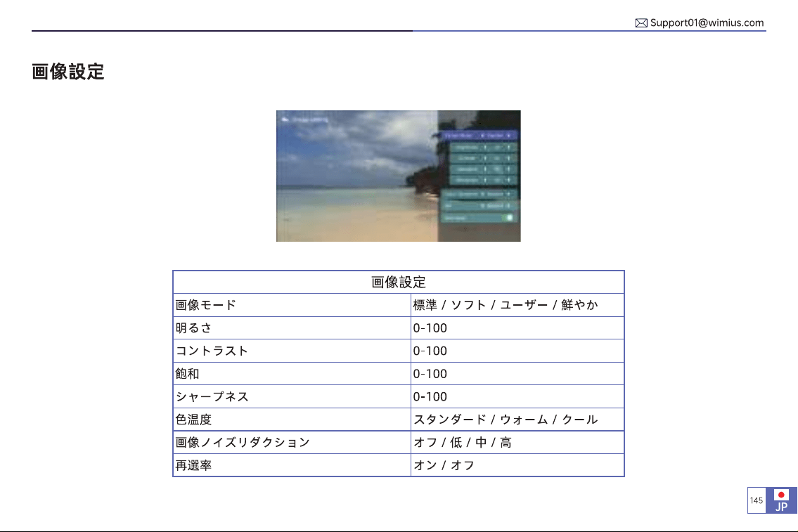Select the 標準 / ソフト / ユーザー / 鮮やか cell
798x532 pixels.
pyautogui.click(x=517, y=305)
